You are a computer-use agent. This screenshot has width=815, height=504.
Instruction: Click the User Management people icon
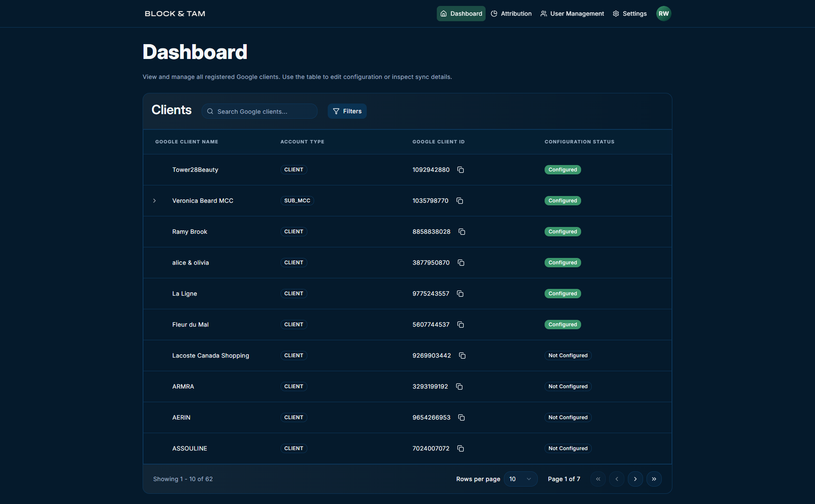point(543,13)
